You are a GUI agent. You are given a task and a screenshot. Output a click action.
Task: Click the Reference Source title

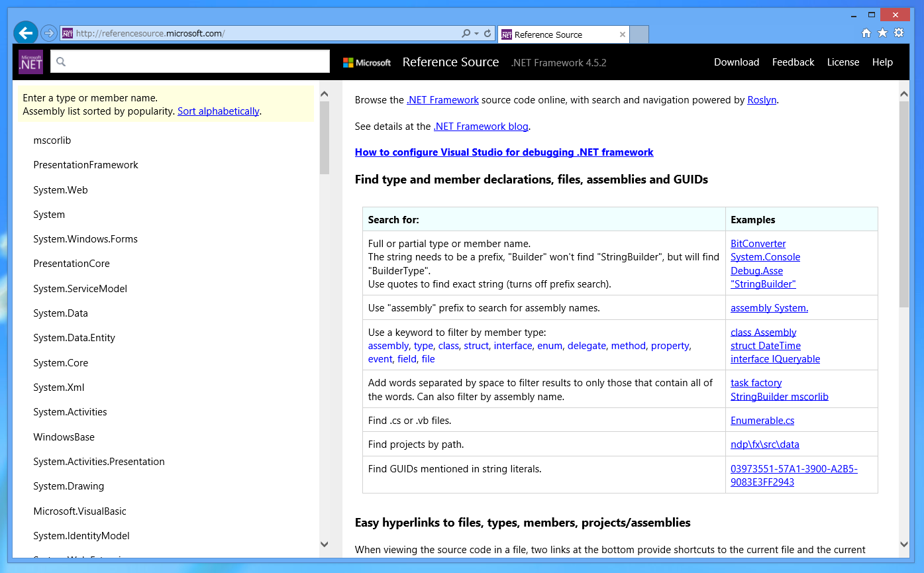[x=450, y=62]
